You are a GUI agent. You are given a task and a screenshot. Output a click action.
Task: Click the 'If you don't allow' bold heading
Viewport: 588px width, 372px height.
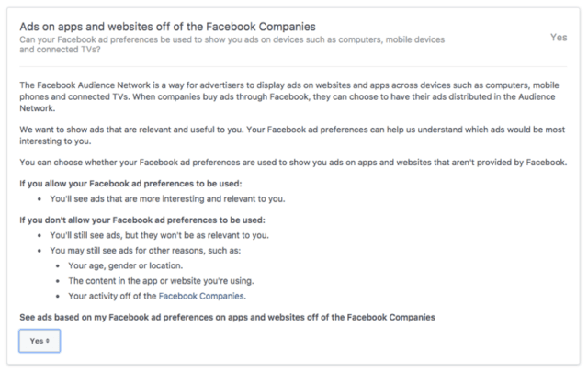[x=142, y=220]
